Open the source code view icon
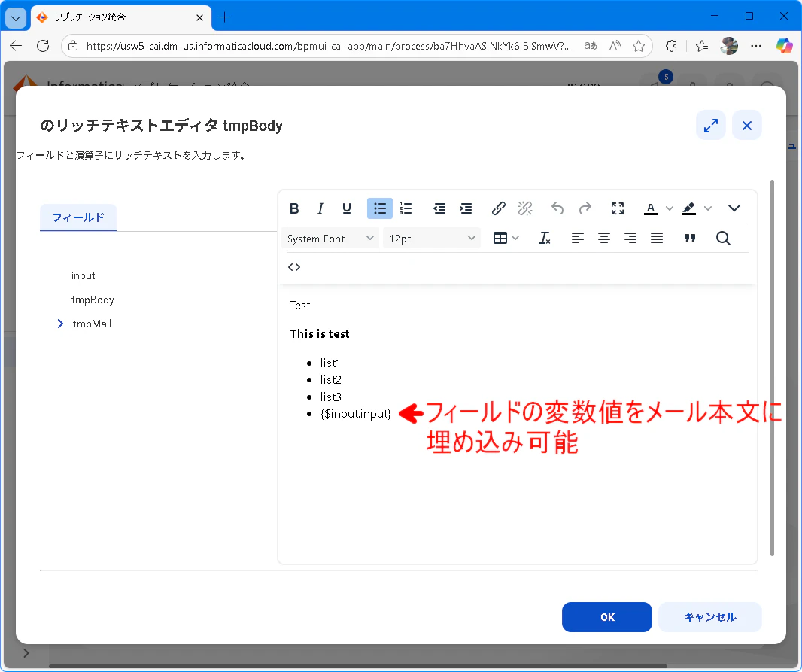802x672 pixels. (x=294, y=267)
